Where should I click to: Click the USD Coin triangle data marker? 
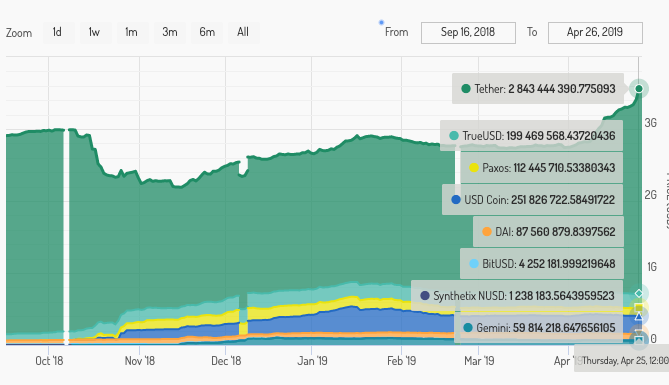click(639, 316)
